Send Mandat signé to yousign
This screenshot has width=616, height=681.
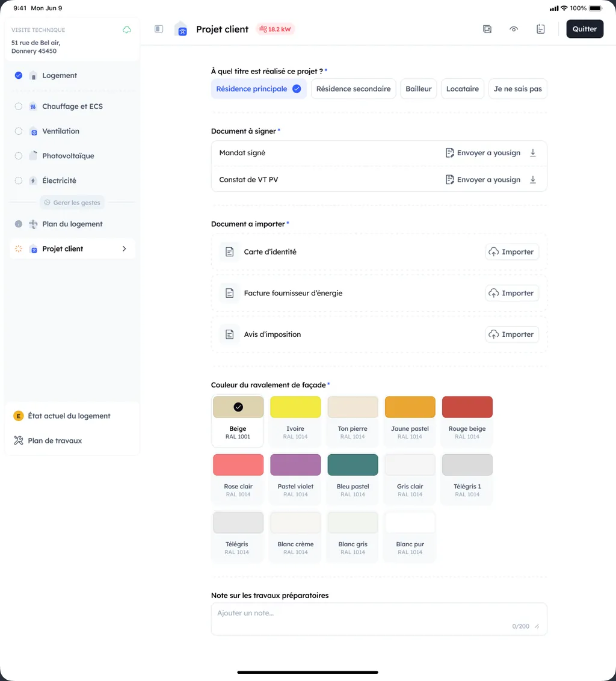482,153
